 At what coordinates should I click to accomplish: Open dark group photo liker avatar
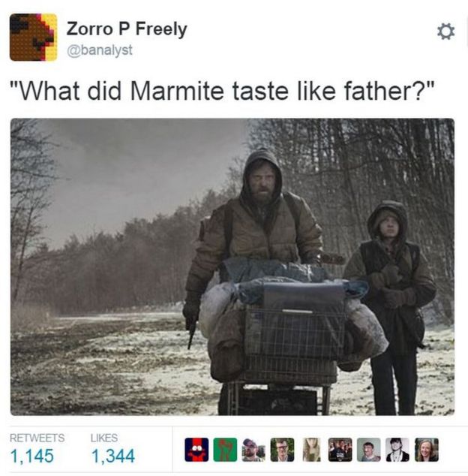click(x=340, y=450)
